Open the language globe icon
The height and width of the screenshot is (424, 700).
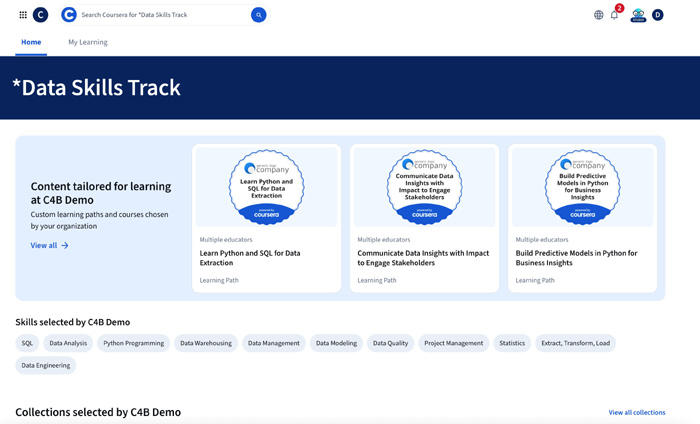click(x=599, y=15)
